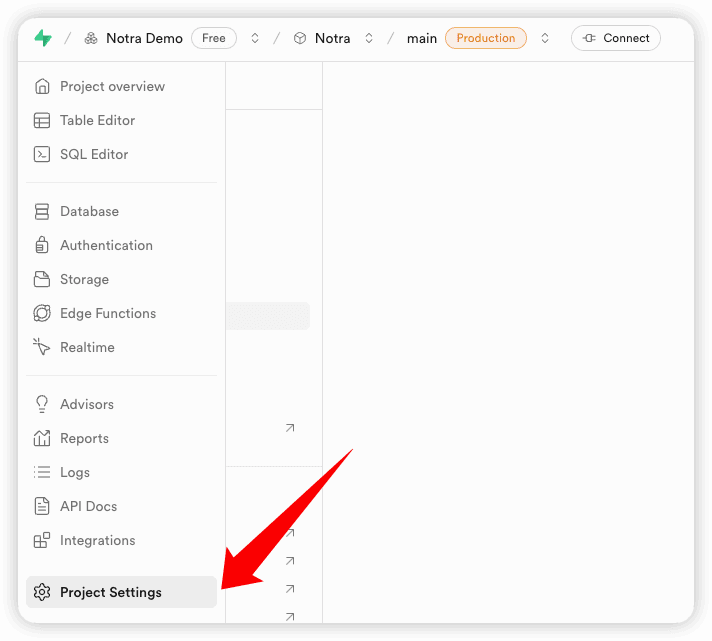712x641 pixels.
Task: Open Table Editor via its grid icon
Action: (42, 121)
